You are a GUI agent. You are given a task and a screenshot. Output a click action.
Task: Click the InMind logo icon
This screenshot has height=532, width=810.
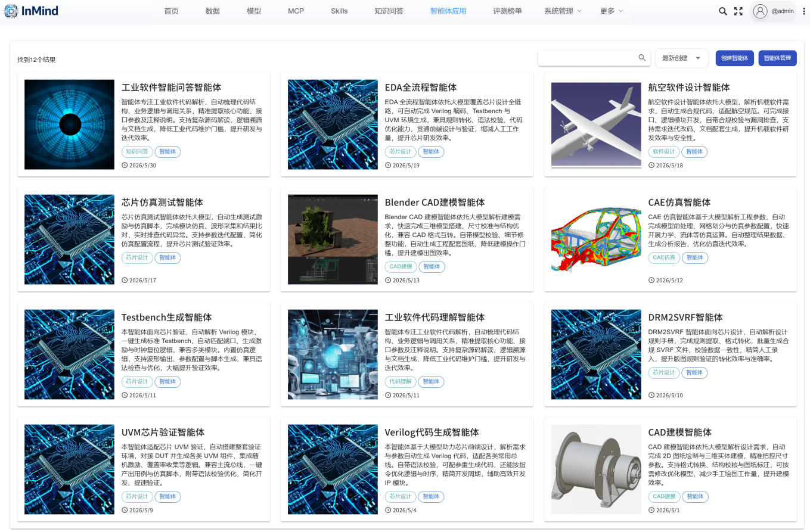click(x=11, y=11)
